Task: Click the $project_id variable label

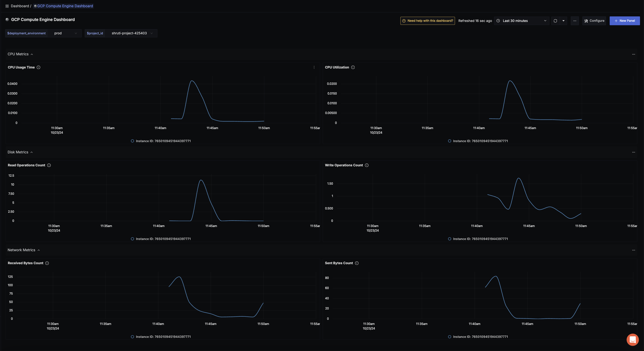Action: [95, 33]
